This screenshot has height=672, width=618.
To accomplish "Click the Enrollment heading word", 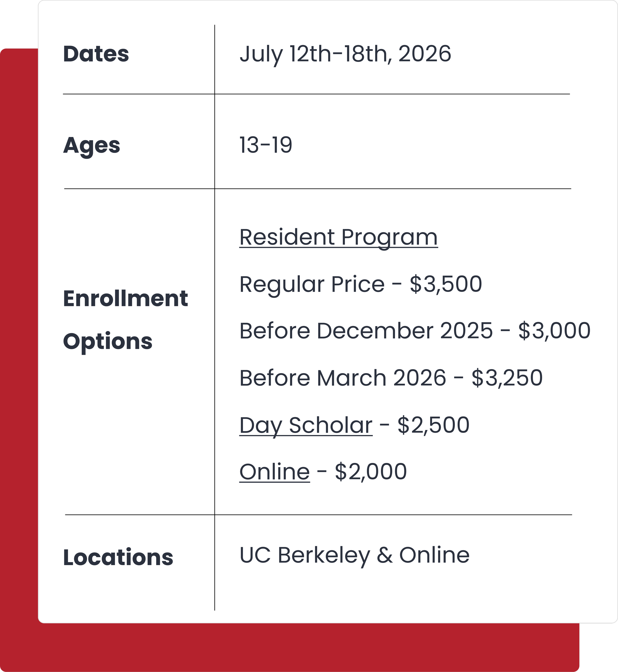I will tap(125, 298).
